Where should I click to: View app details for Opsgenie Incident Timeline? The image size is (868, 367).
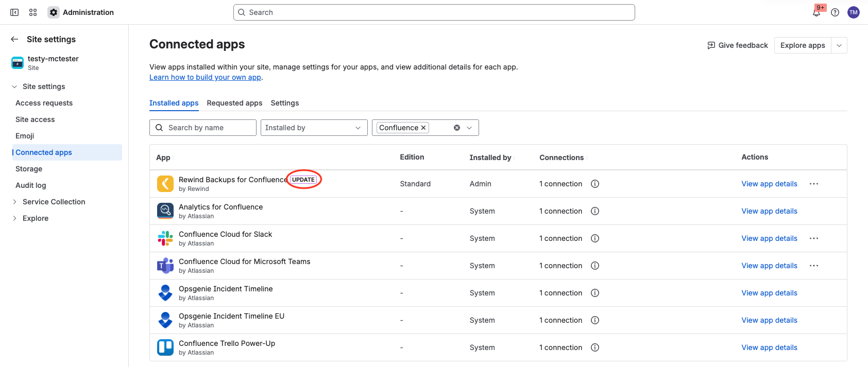(x=769, y=293)
